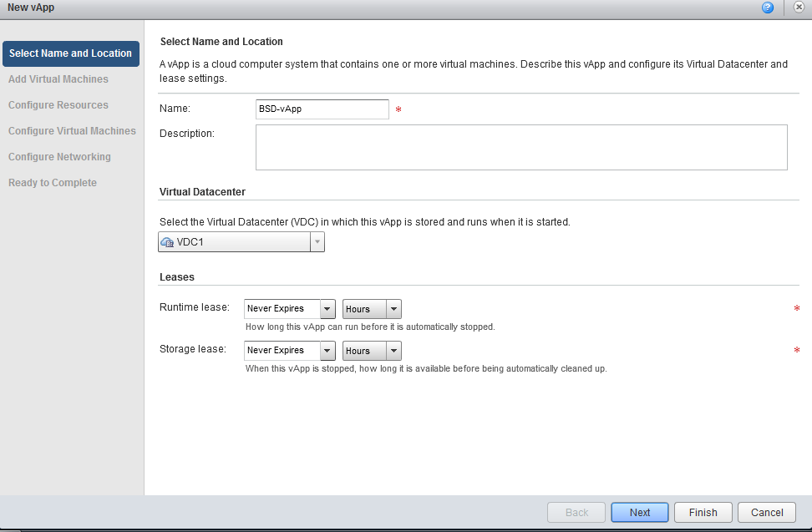Viewport: 812px width, 532px height.
Task: Expand the Virtual Datacenter VDC1 dropdown arrow
Action: pos(317,241)
